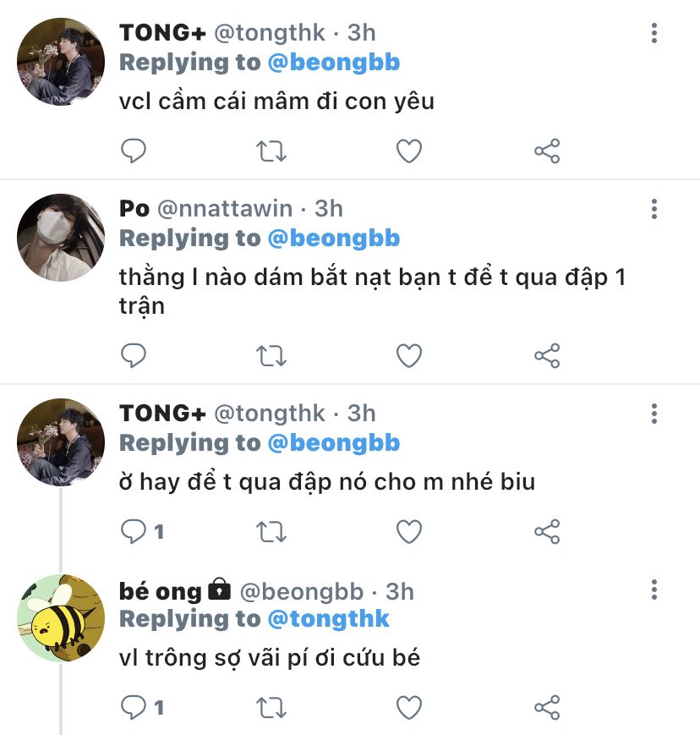Share Po's tweet
Viewport: 700px width, 735px height.
[547, 356]
